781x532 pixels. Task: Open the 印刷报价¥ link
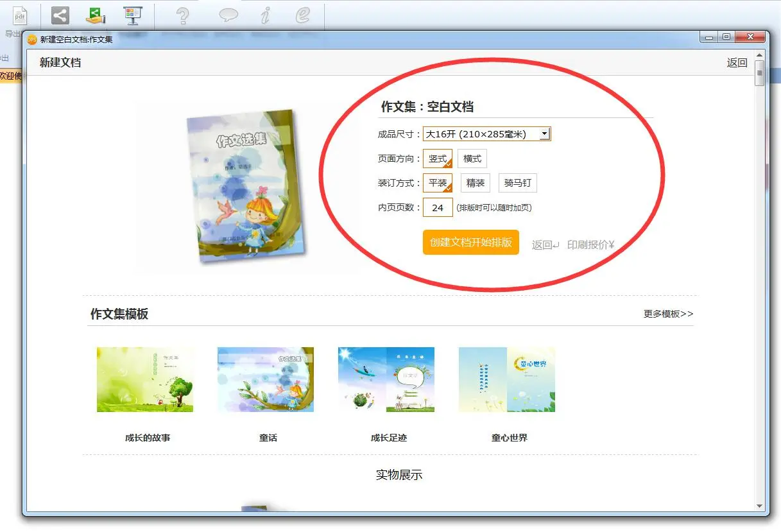(x=591, y=245)
